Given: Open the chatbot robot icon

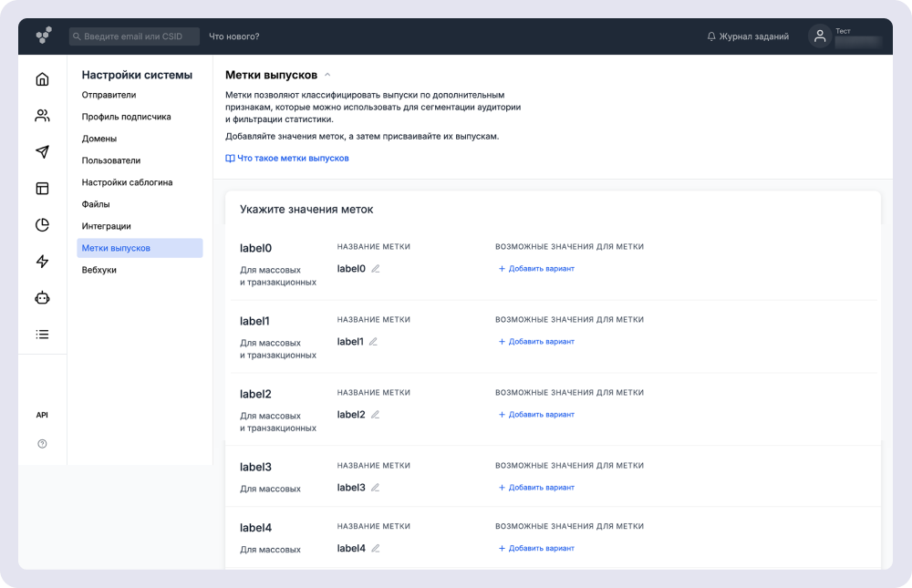Looking at the screenshot, I should tap(42, 298).
